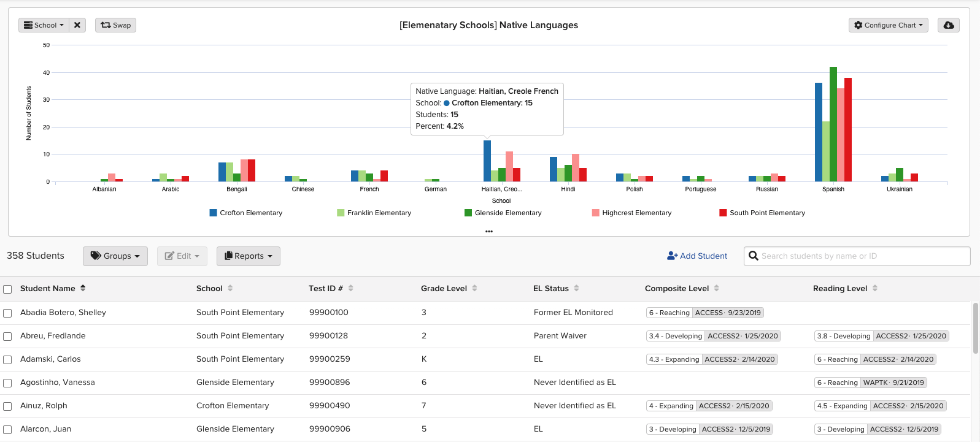The height and width of the screenshot is (442, 980).
Task: Open the School grouping dropdown
Action: 44,25
